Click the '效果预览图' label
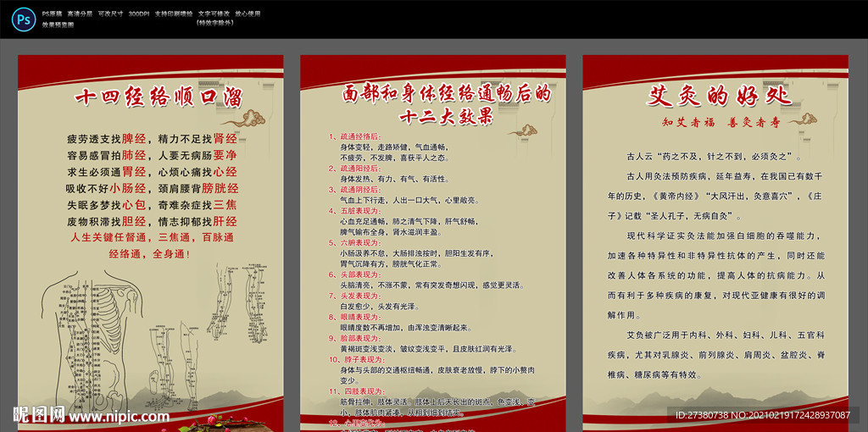 point(58,25)
